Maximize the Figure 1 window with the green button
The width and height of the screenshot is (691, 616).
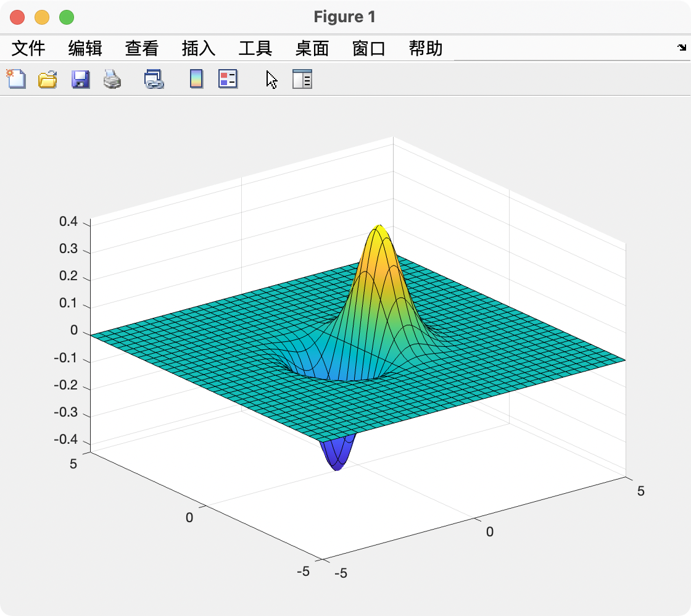[67, 17]
